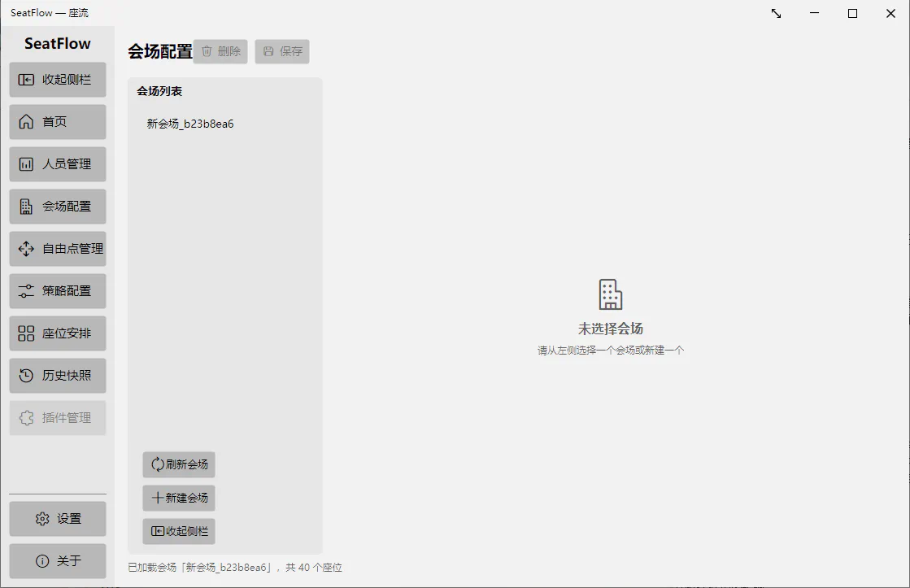Open 关于 about page
Image resolution: width=910 pixels, height=588 pixels.
(x=58, y=561)
